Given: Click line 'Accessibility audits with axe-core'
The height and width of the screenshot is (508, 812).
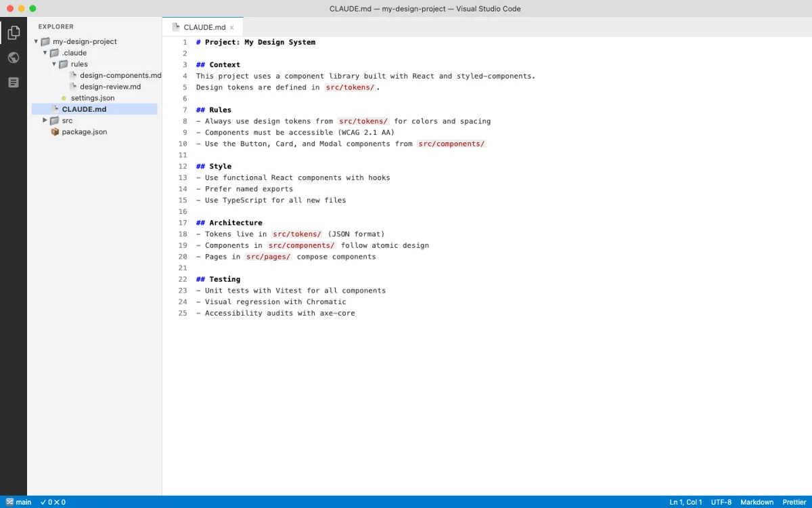Looking at the screenshot, I should (x=275, y=313).
